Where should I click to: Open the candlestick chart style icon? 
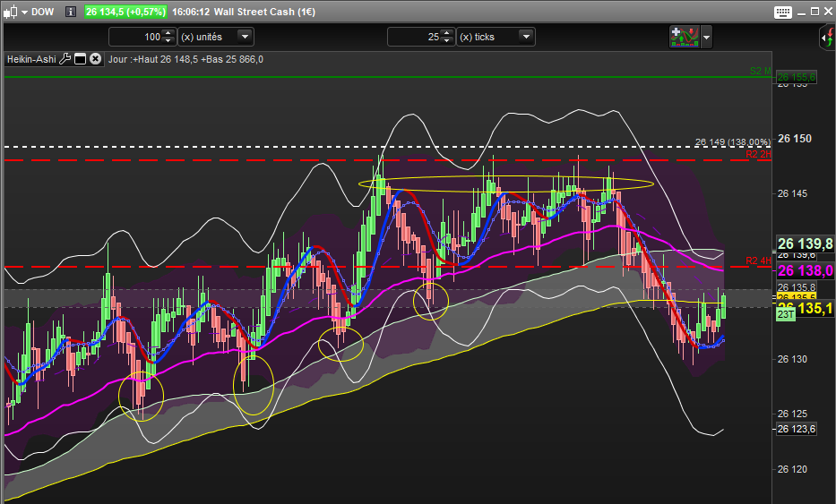(11, 12)
